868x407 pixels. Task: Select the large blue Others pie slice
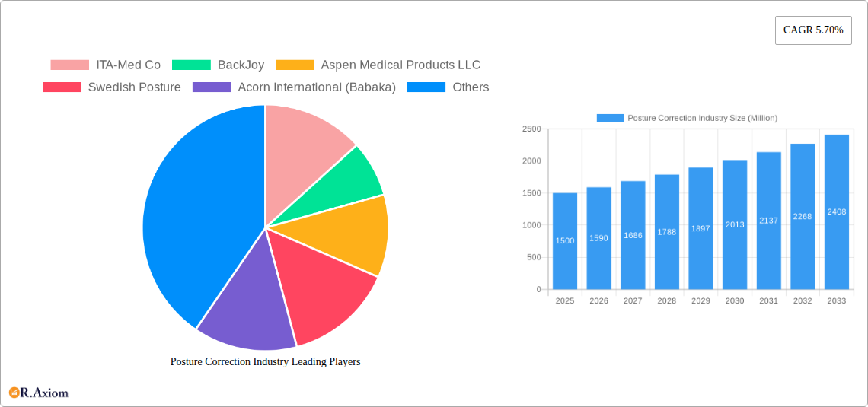pos(194,221)
